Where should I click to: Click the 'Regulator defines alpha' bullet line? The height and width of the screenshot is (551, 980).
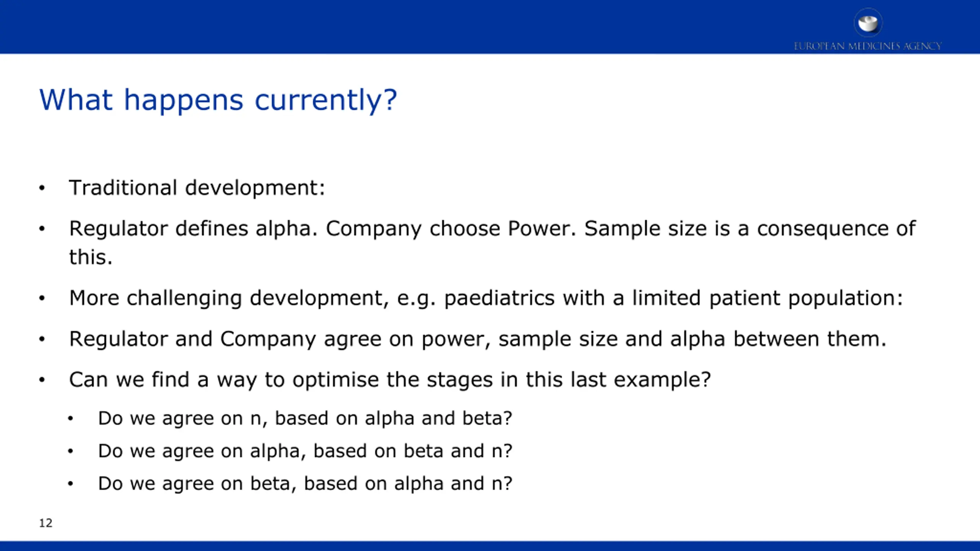point(492,229)
